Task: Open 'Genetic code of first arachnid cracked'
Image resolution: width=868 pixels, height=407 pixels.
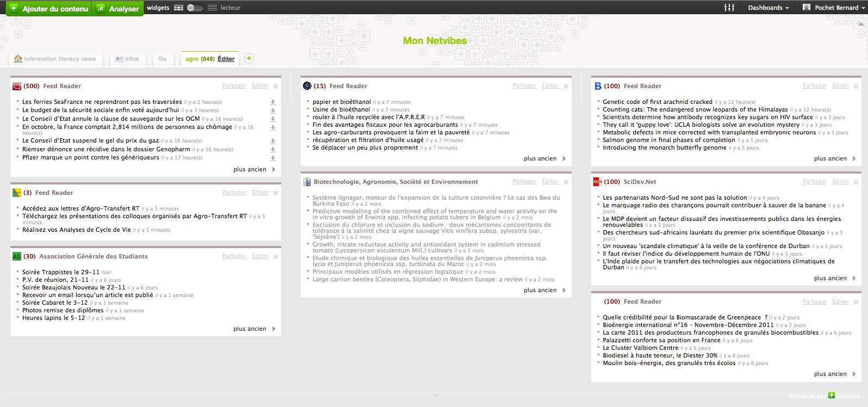Action: point(658,102)
